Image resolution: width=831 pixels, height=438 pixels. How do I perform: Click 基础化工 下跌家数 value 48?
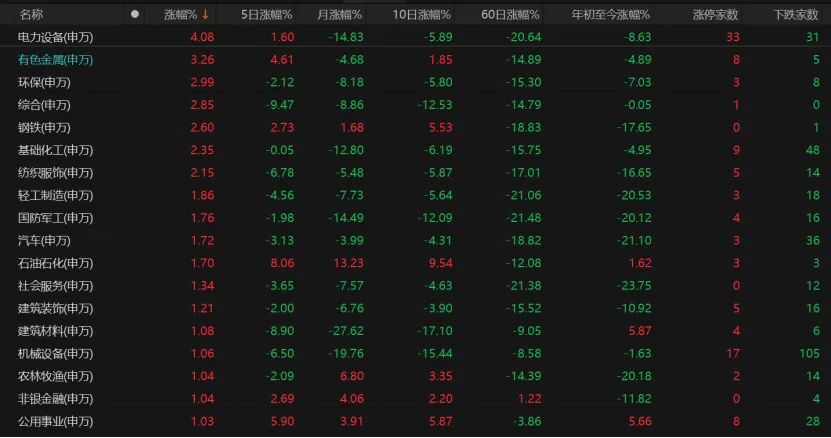tap(812, 150)
